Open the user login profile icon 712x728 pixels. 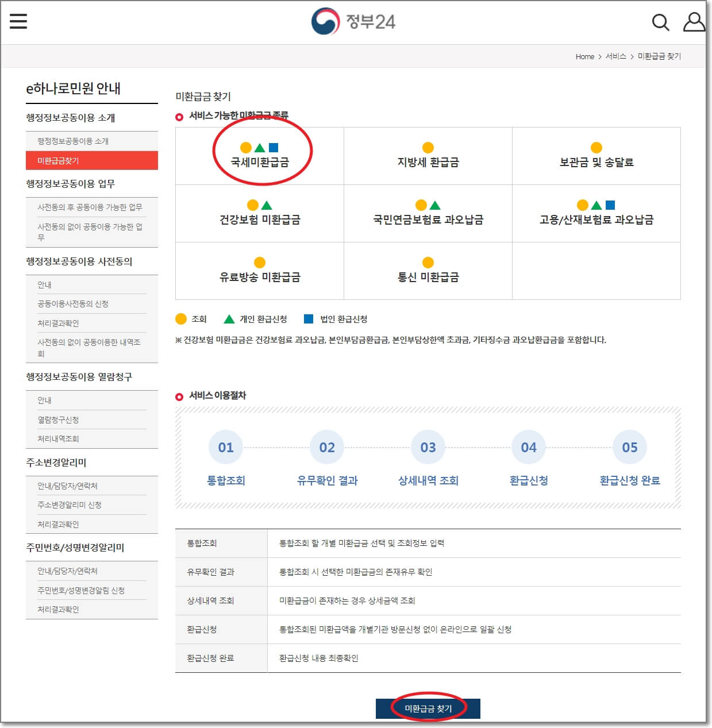point(694,22)
